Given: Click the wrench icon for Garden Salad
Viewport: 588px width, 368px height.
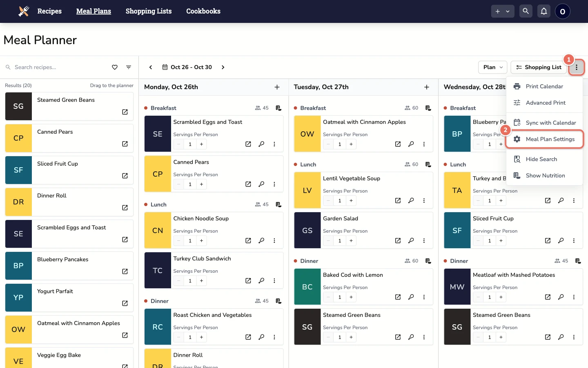Looking at the screenshot, I should [411, 240].
